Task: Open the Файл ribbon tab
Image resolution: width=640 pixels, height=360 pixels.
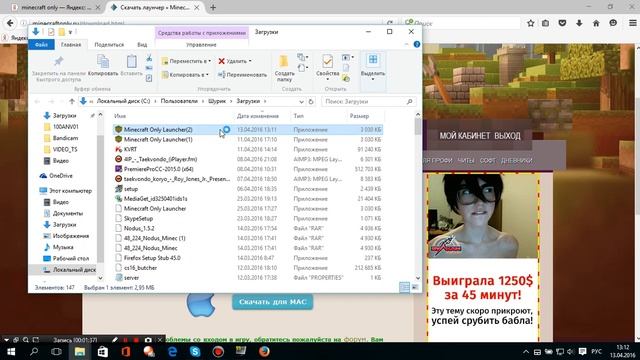Action: pos(41,44)
